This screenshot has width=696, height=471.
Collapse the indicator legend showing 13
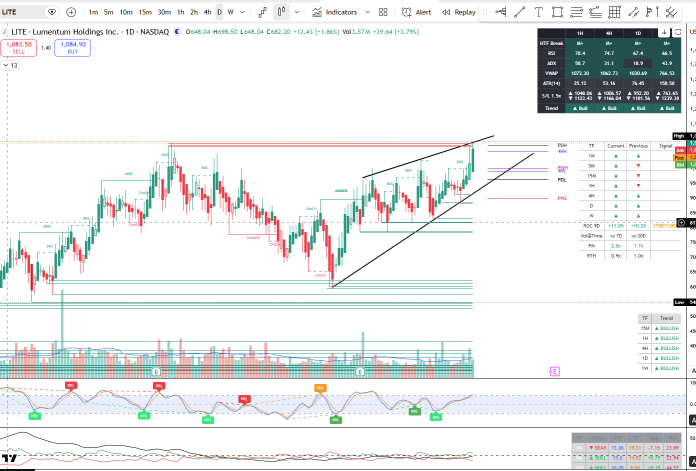click(10, 66)
